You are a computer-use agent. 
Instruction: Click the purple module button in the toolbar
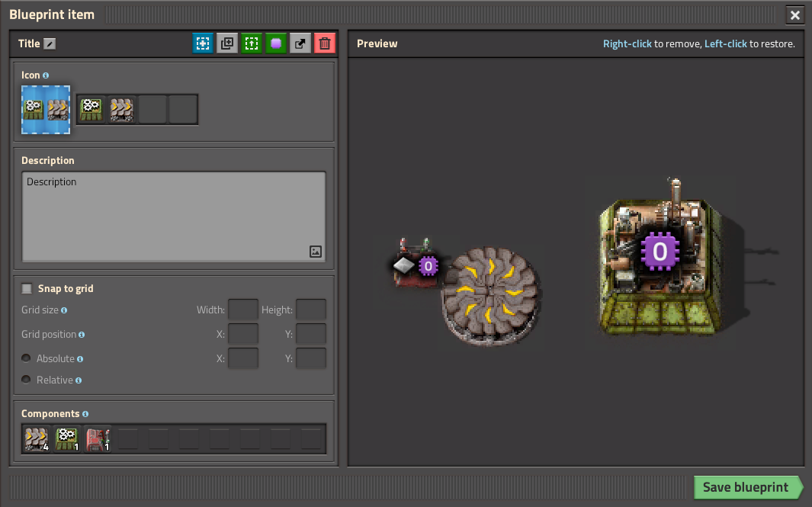[275, 43]
